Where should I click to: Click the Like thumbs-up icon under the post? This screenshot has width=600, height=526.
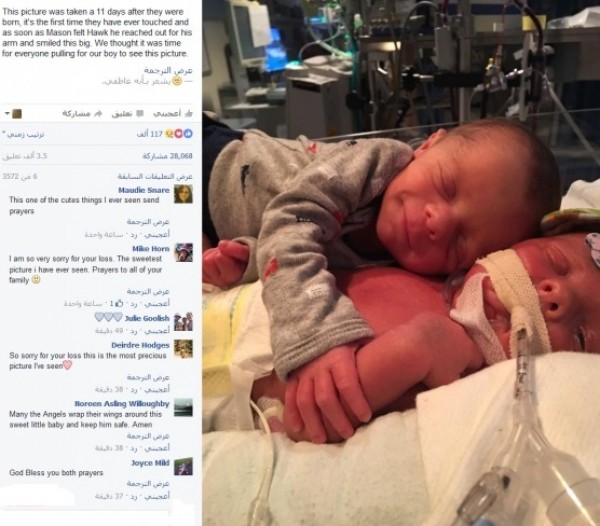point(188,113)
